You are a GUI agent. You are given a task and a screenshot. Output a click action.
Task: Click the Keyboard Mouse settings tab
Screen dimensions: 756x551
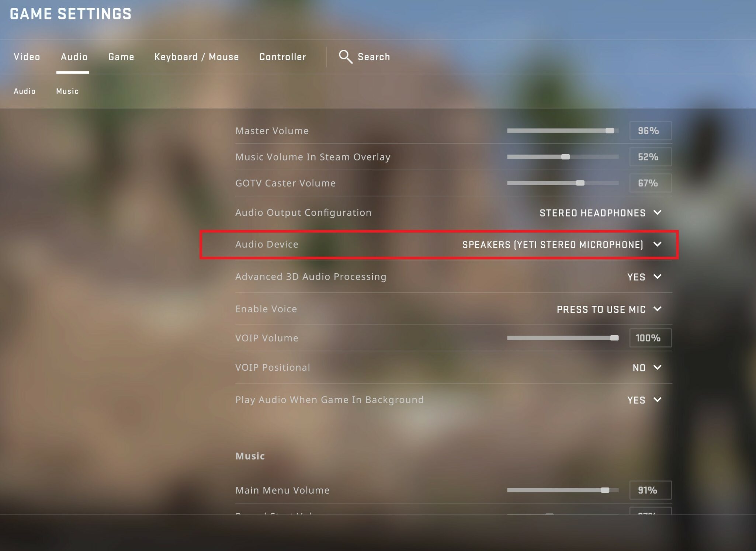point(197,57)
